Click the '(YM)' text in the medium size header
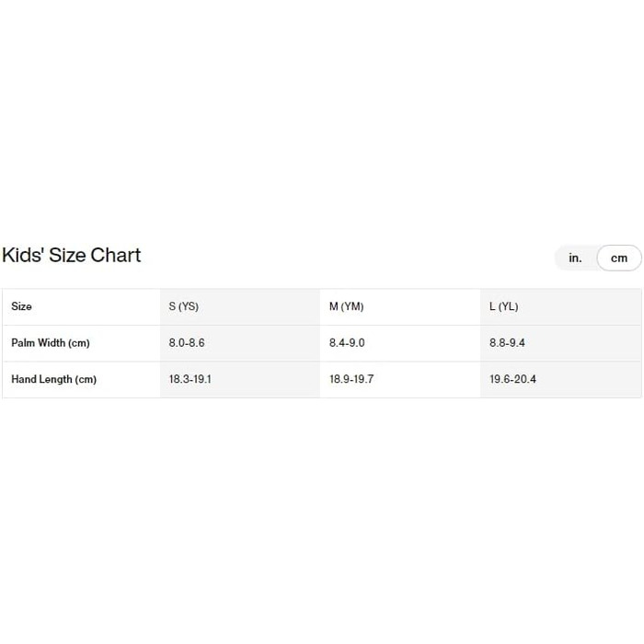Image resolution: width=644 pixels, height=644 pixels. (x=352, y=306)
